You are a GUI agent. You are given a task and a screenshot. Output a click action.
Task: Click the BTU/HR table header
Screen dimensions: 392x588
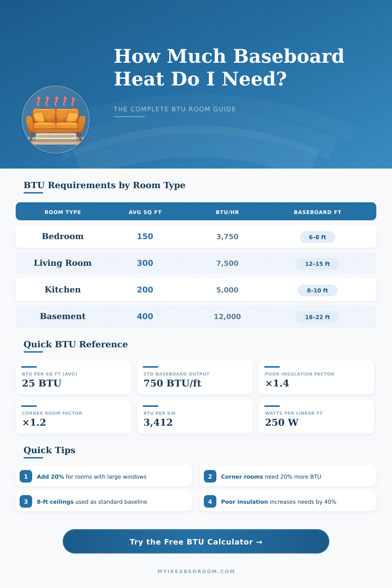(227, 212)
